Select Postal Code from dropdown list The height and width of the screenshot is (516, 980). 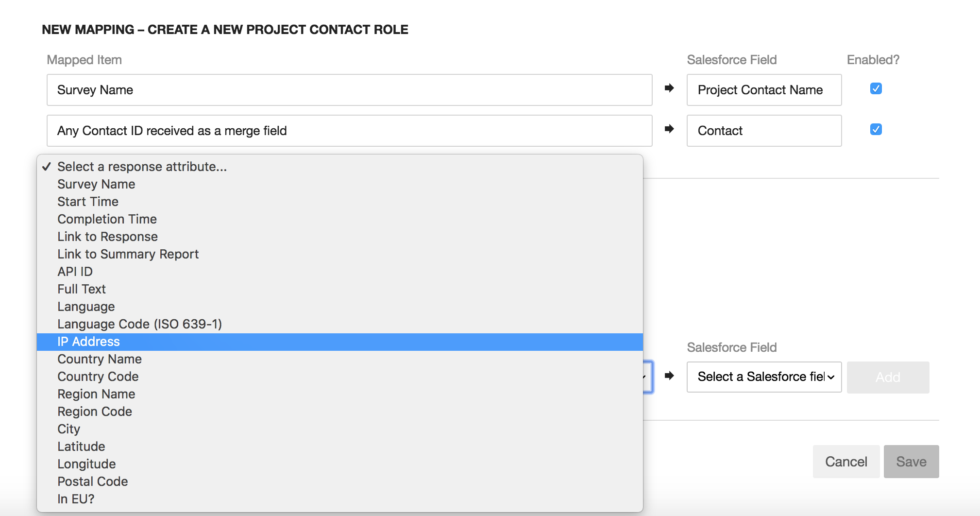click(x=93, y=482)
